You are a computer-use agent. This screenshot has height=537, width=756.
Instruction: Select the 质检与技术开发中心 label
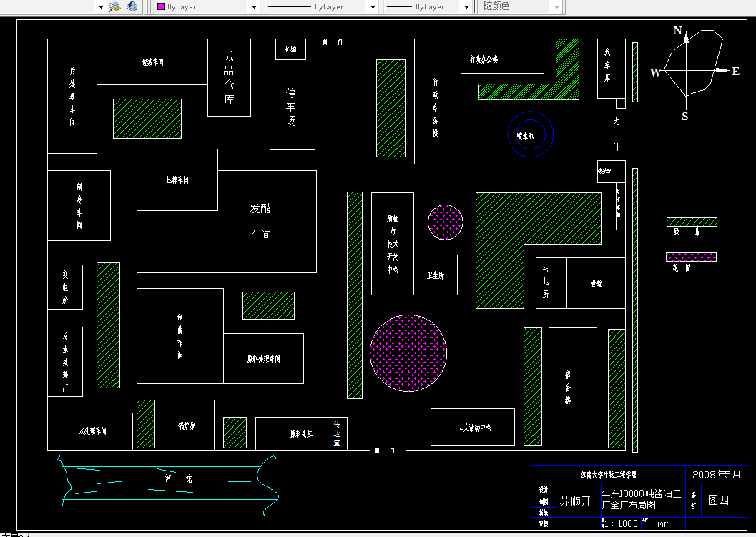393,244
